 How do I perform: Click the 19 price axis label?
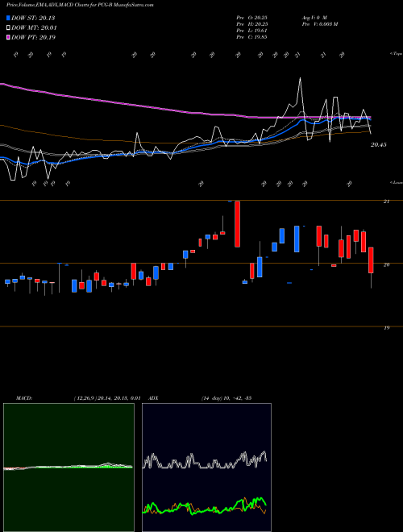(x=386, y=328)
